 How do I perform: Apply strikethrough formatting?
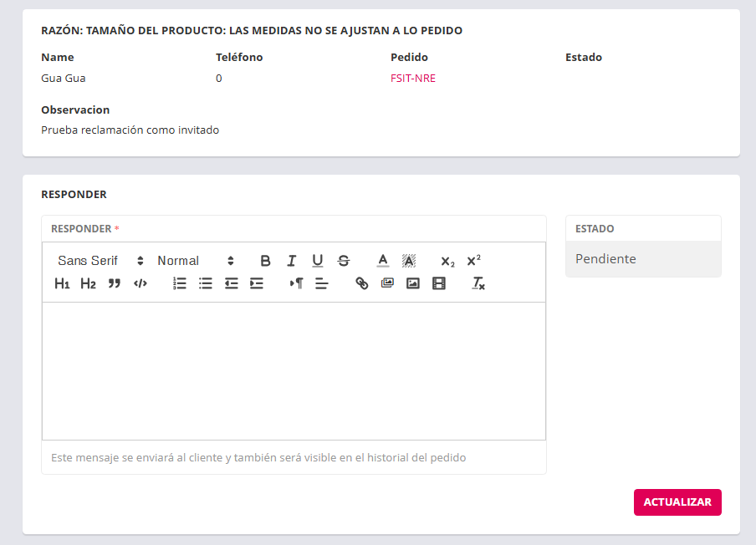[x=343, y=261]
